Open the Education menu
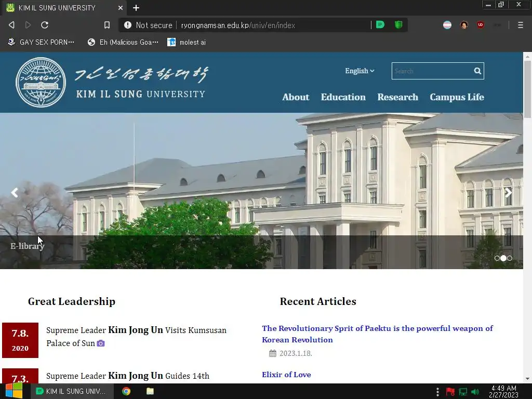532x399 pixels. (343, 97)
